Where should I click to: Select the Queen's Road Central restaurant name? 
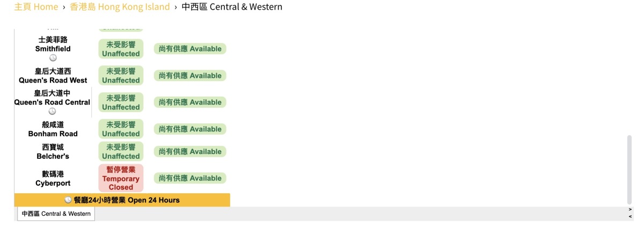pos(52,98)
